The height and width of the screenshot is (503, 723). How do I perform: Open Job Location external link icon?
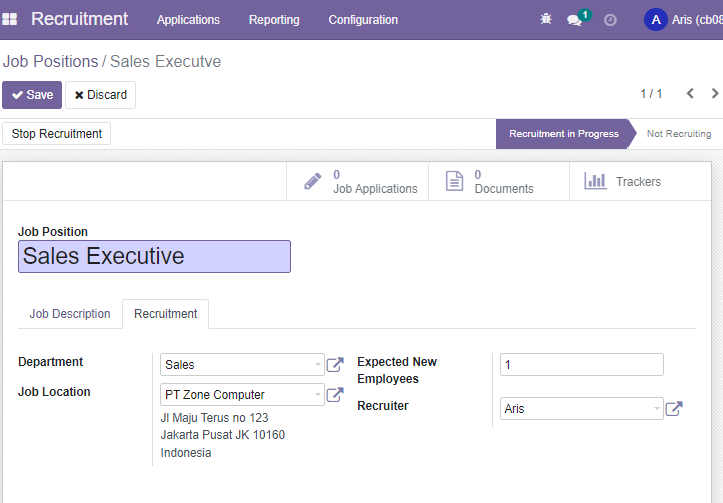click(x=335, y=395)
